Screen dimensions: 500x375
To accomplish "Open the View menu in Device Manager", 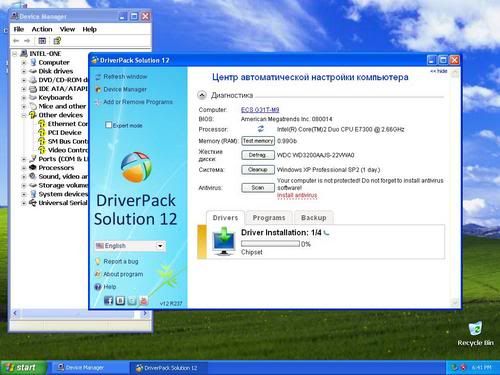I will pos(67,29).
